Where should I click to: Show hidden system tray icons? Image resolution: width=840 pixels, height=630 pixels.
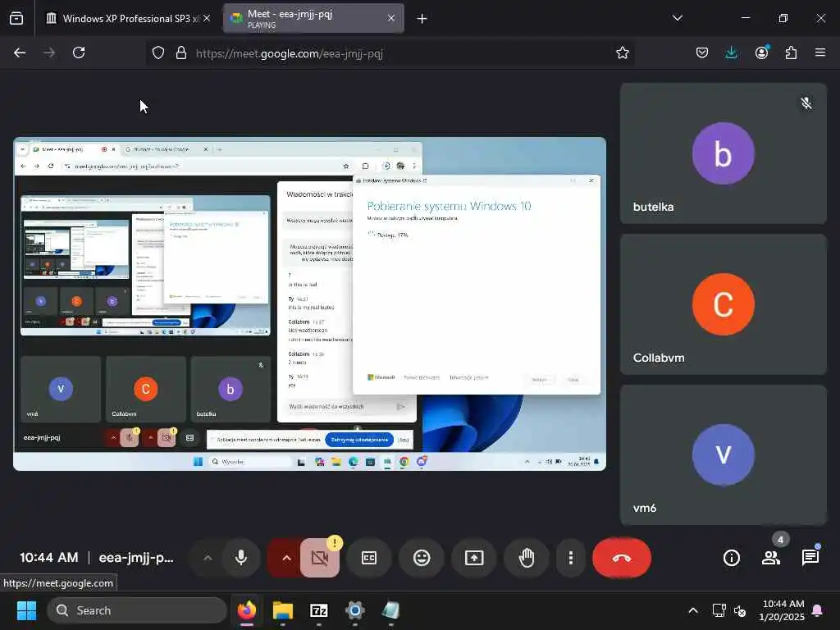tap(692, 610)
